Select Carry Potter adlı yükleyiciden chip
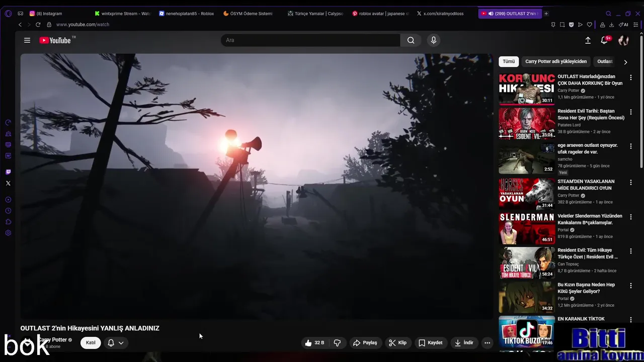 (556, 61)
